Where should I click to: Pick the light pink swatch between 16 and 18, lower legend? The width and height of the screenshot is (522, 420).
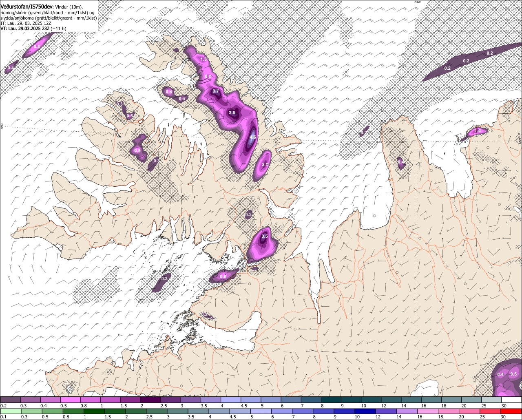point(427,411)
